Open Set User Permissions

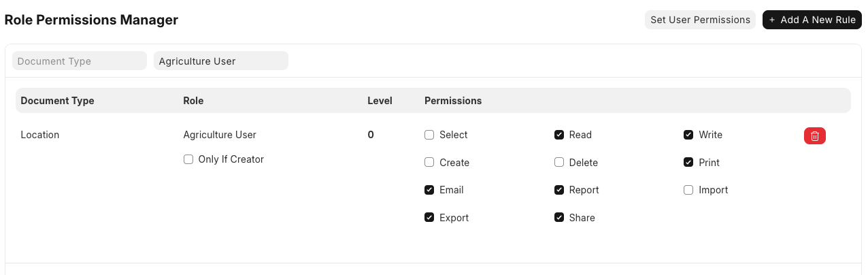pos(700,20)
